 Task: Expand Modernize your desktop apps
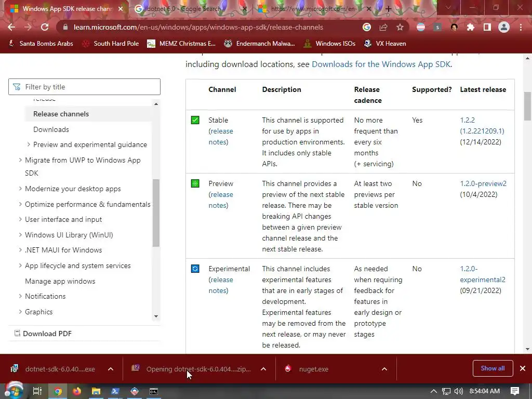20,189
